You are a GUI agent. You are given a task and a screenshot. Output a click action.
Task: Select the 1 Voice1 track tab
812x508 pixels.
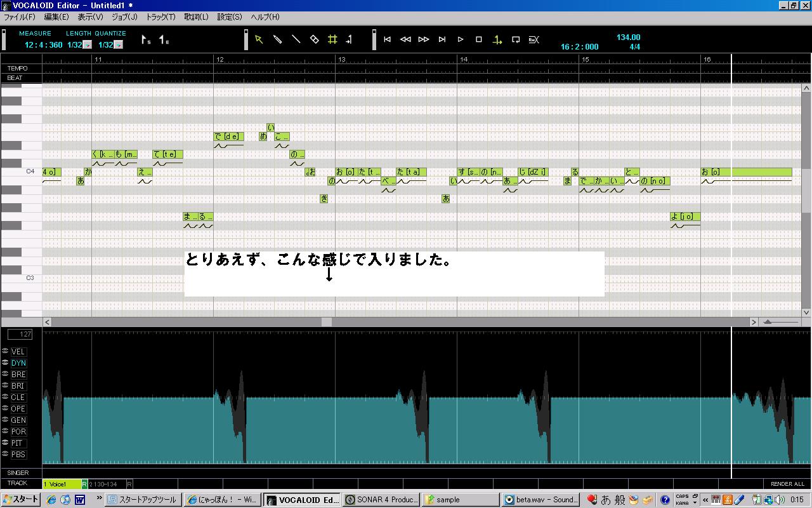point(62,484)
